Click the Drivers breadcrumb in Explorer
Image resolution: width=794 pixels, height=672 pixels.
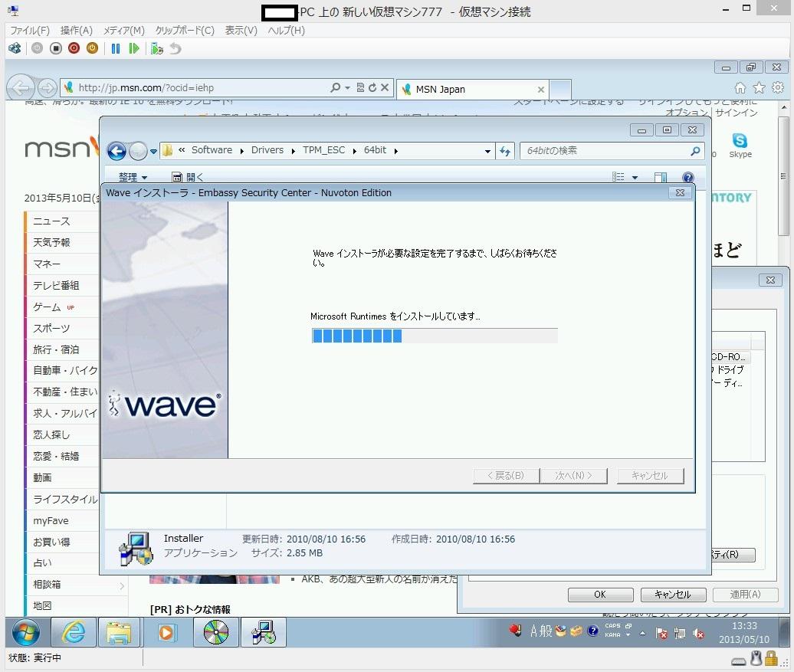click(x=267, y=150)
